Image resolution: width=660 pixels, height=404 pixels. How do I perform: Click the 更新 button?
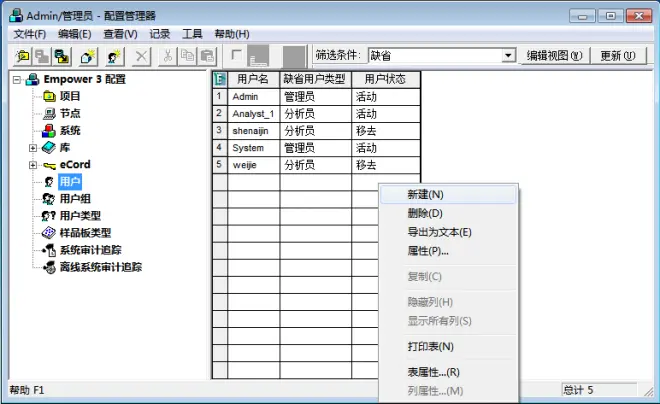617,56
